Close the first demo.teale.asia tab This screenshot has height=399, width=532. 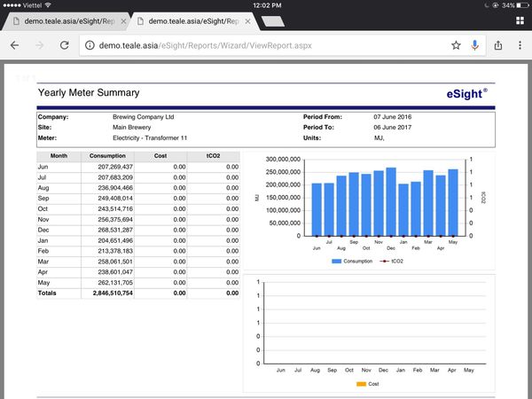123,21
